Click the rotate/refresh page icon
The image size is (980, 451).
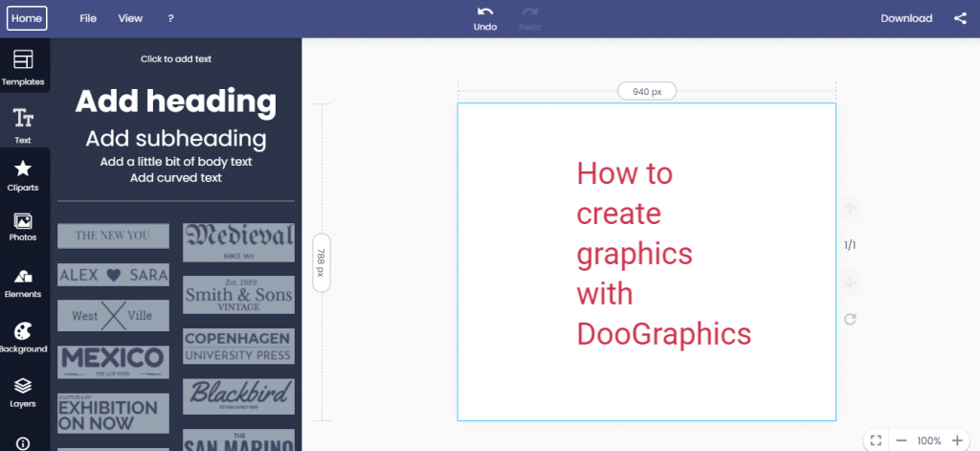850,319
